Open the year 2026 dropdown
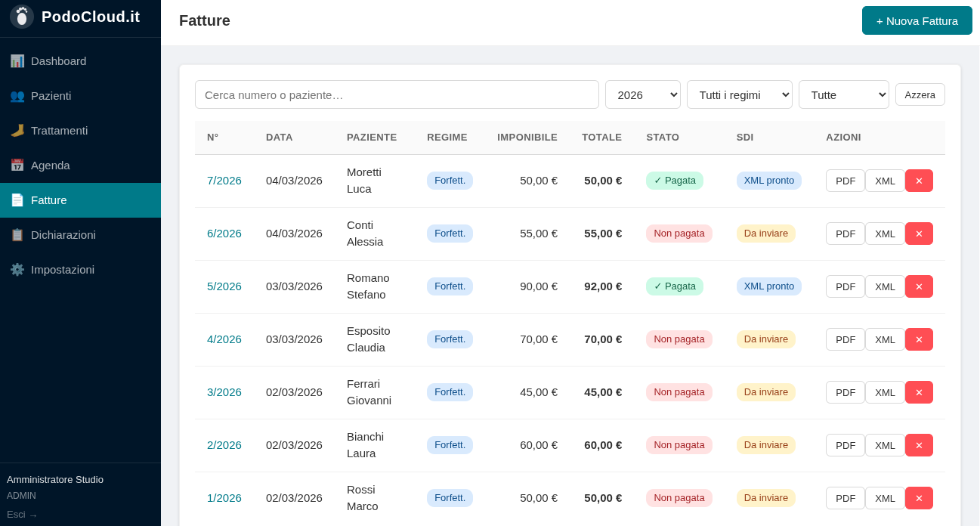Image resolution: width=980 pixels, height=526 pixels. 643,94
